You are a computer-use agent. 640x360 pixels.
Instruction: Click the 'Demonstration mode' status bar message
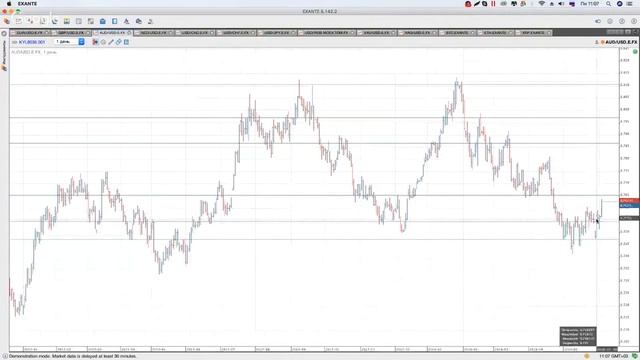click(x=73, y=356)
